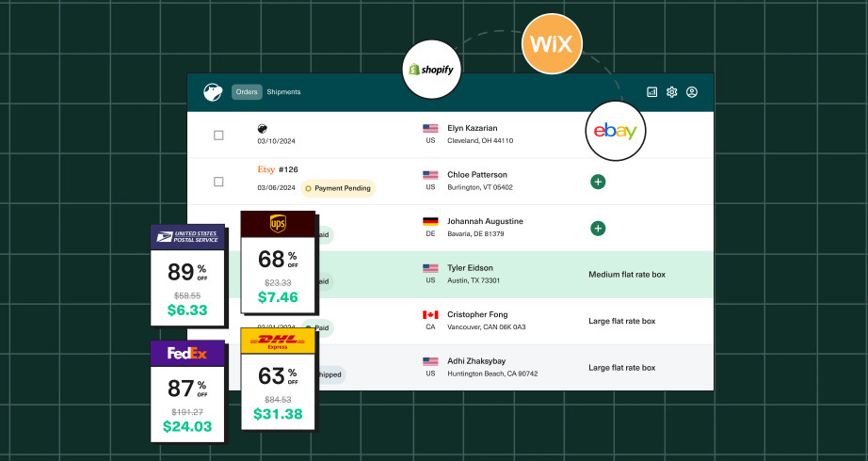Click Large flat rate box for Cristopher Fong
The width and height of the screenshot is (868, 461).
click(621, 321)
